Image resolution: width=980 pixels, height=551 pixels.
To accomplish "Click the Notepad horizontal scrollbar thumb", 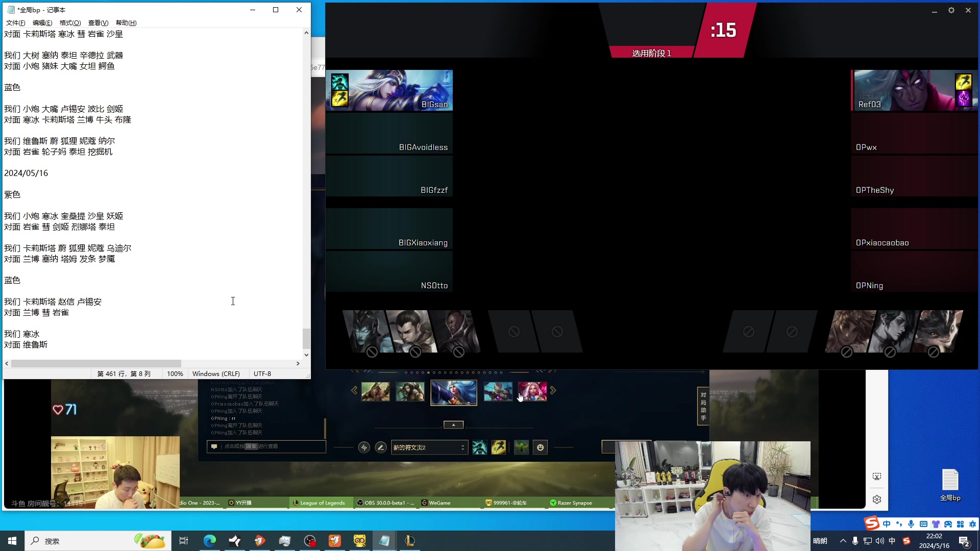I will [x=96, y=364].
